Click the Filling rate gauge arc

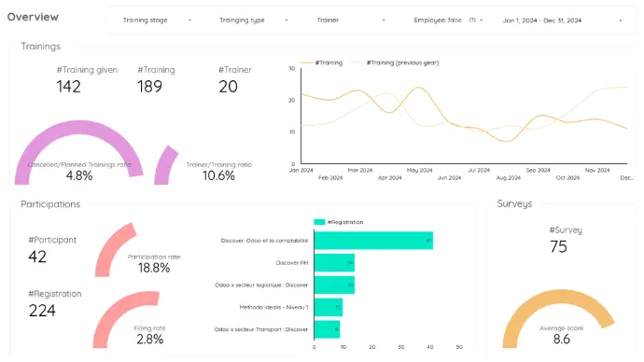point(125,319)
